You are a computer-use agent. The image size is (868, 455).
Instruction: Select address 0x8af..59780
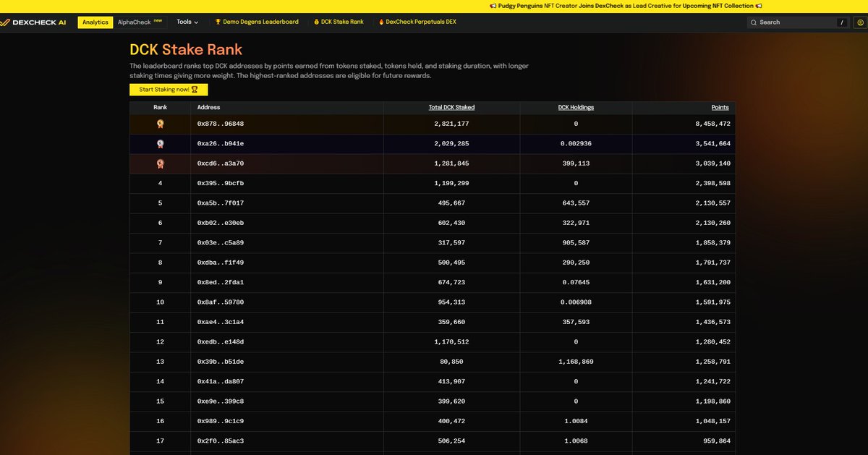[x=221, y=302]
